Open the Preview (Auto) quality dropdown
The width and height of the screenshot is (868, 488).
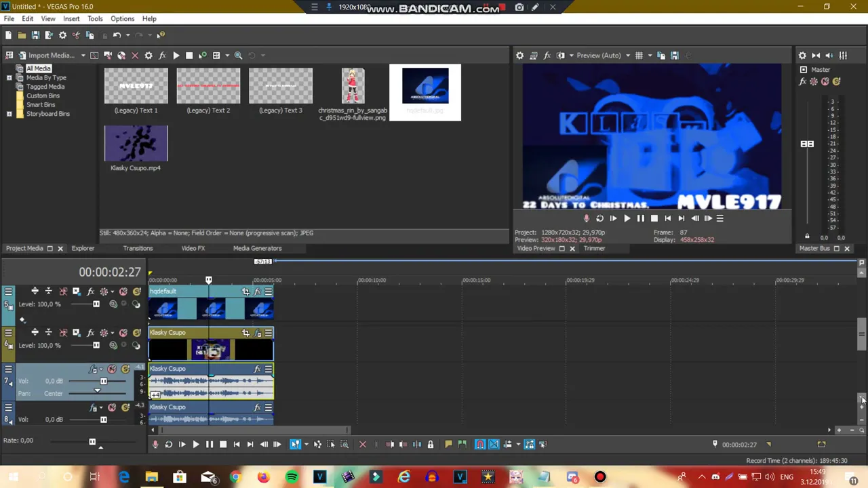point(603,56)
